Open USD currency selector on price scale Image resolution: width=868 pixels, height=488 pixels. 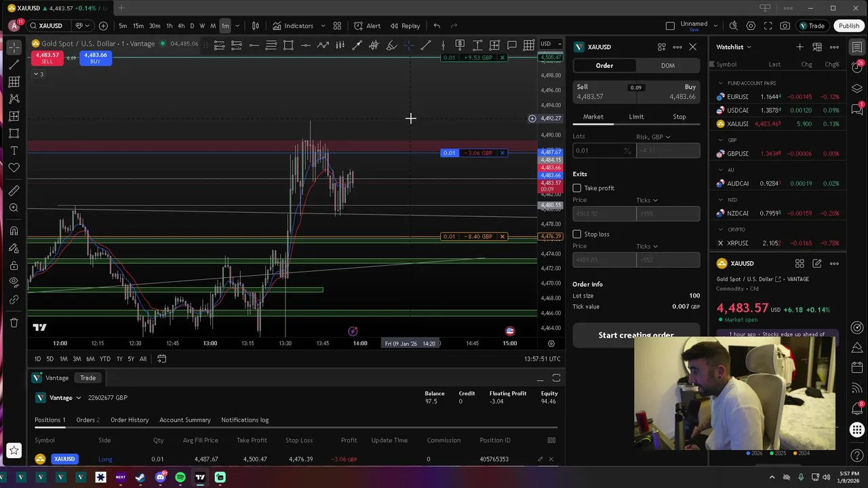(x=550, y=44)
